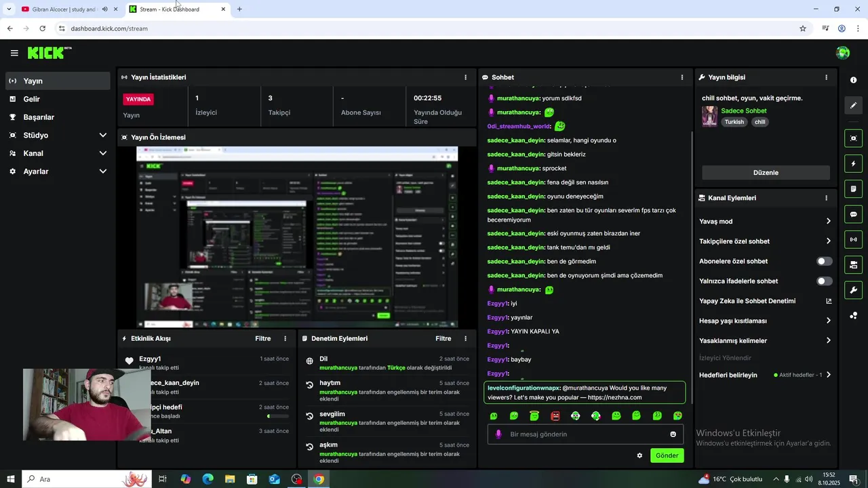Open the Windows Start menu
868x488 pixels.
pyautogui.click(x=10, y=479)
